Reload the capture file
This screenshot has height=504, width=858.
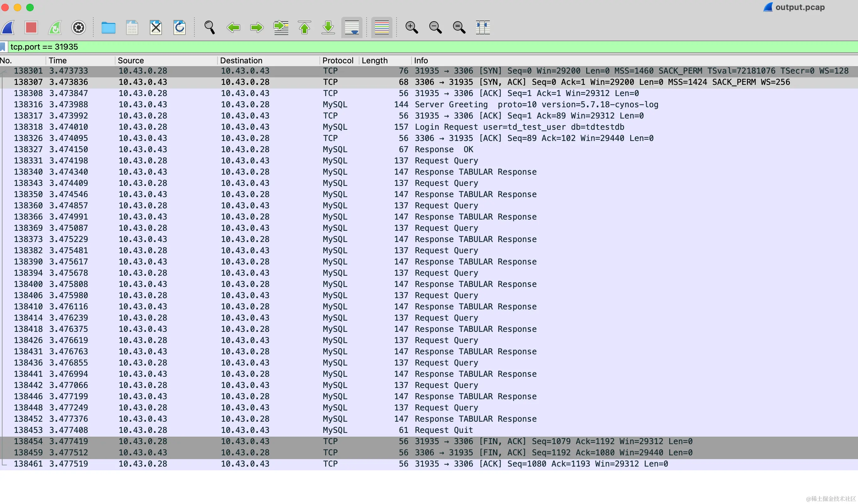[x=179, y=27]
